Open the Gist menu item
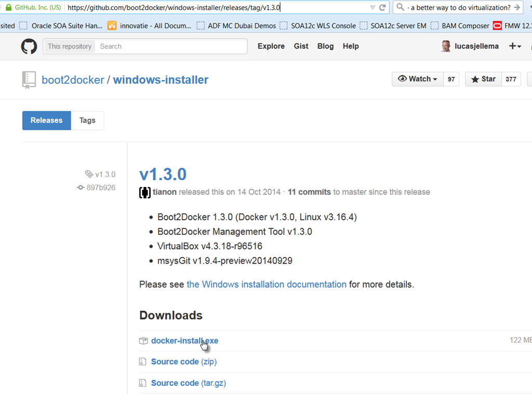 click(x=301, y=46)
